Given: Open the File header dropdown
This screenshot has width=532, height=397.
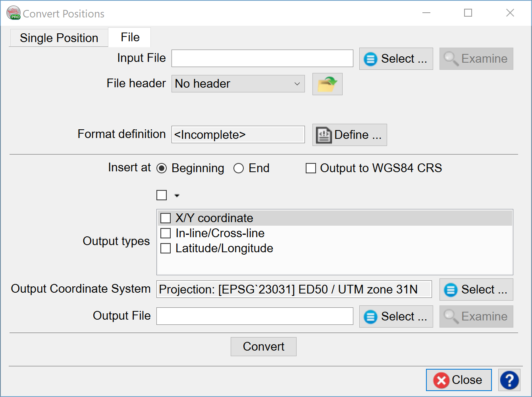Looking at the screenshot, I should pyautogui.click(x=238, y=84).
